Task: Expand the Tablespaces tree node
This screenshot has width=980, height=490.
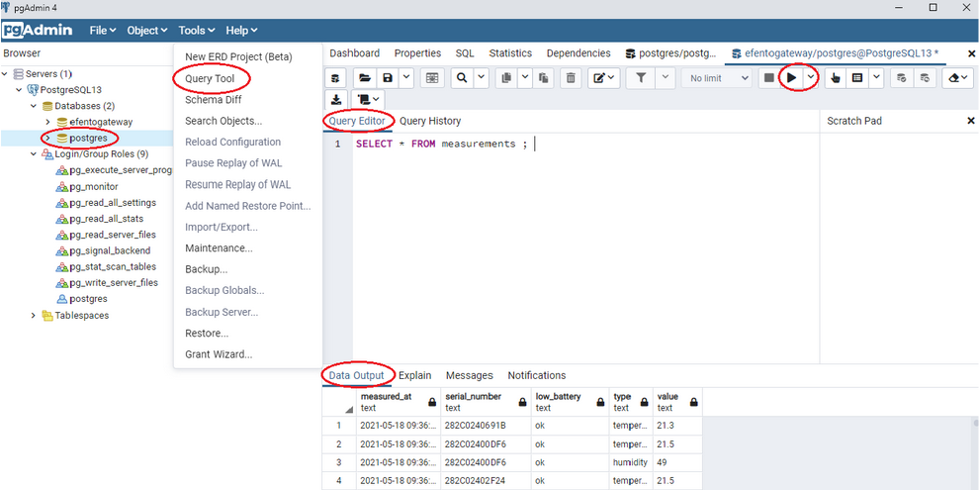Action: 34,316
